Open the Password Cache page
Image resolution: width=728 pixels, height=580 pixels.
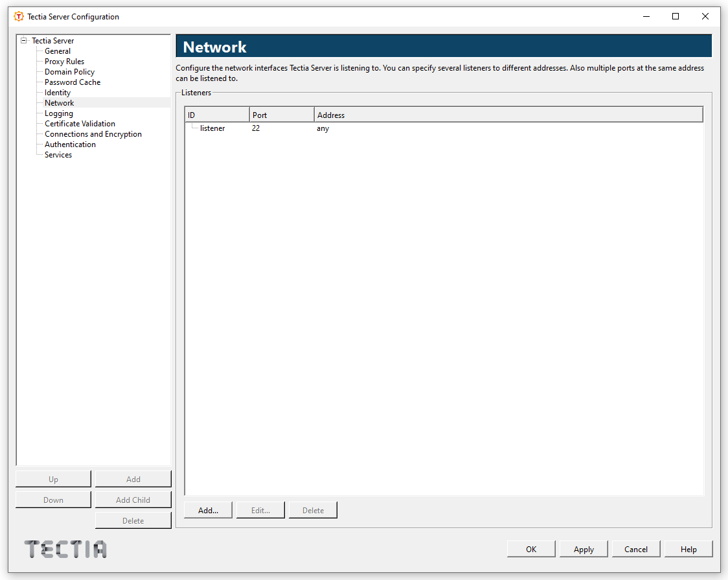[x=73, y=82]
